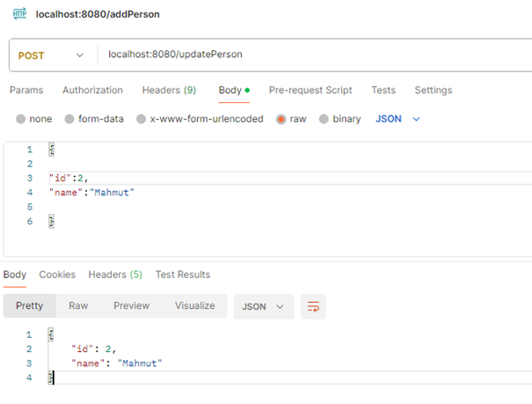
Task: Switch to Pre-request Script tab
Action: coord(310,90)
